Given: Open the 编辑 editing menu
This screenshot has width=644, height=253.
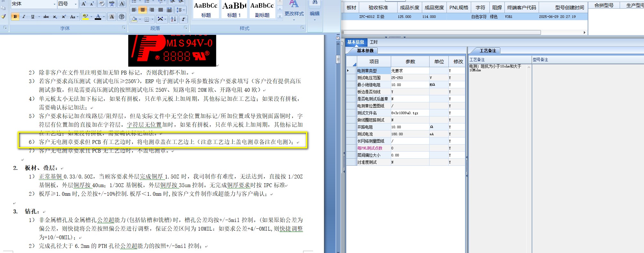Looking at the screenshot, I should point(315,11).
